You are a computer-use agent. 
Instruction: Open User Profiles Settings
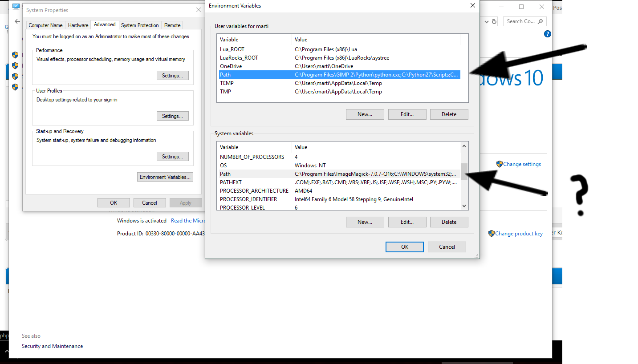(x=172, y=116)
